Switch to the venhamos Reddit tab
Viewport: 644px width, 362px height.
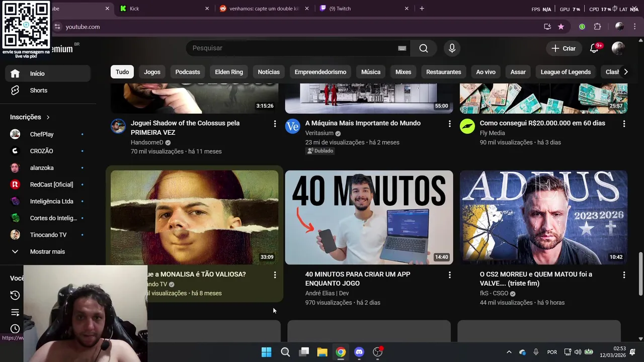pyautogui.click(x=264, y=9)
